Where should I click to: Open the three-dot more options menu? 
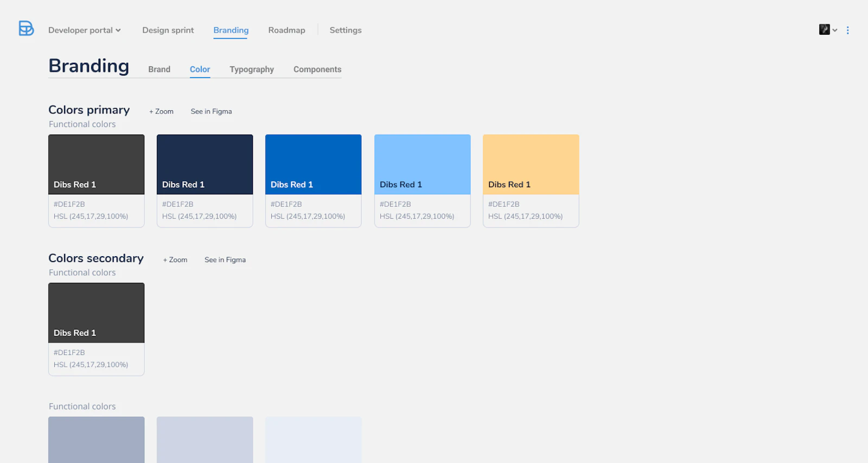click(847, 30)
